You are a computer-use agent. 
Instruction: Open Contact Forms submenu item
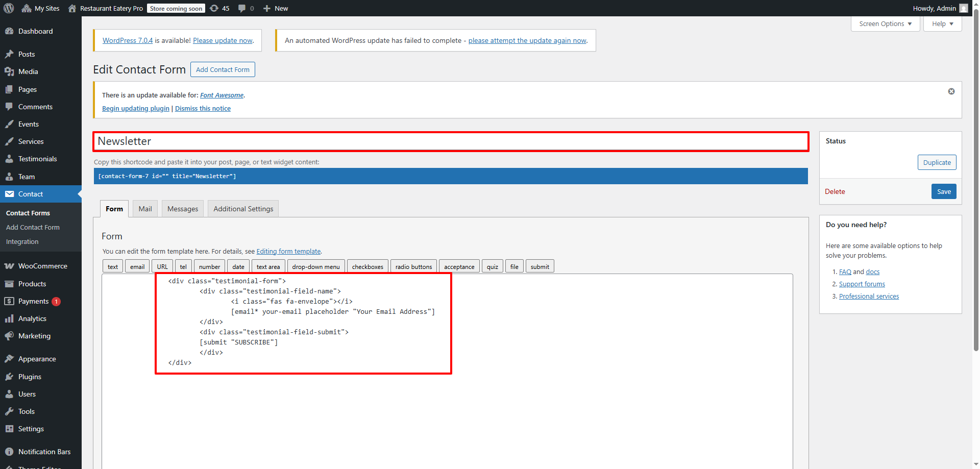pos(28,213)
